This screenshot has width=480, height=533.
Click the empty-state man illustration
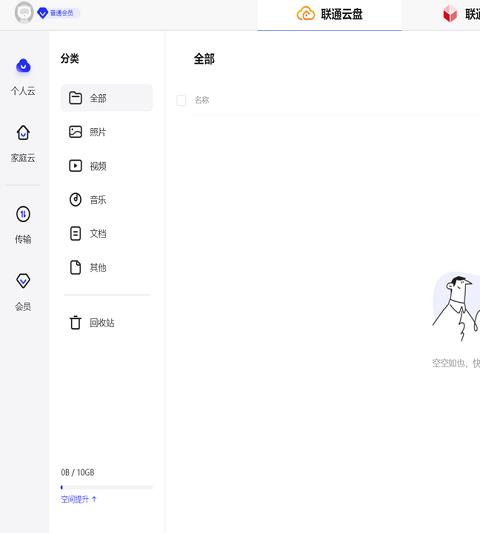[x=456, y=307]
